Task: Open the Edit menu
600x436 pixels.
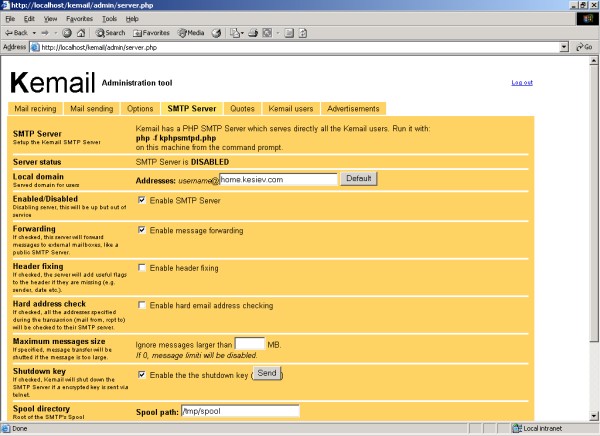Action: pos(29,19)
